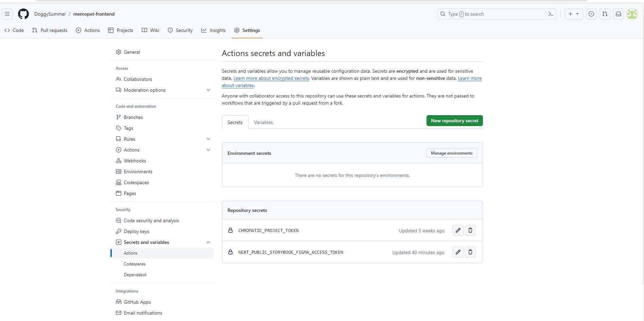This screenshot has width=644, height=321.
Task: Follow the encrypted secrets learn more link
Action: [x=271, y=78]
